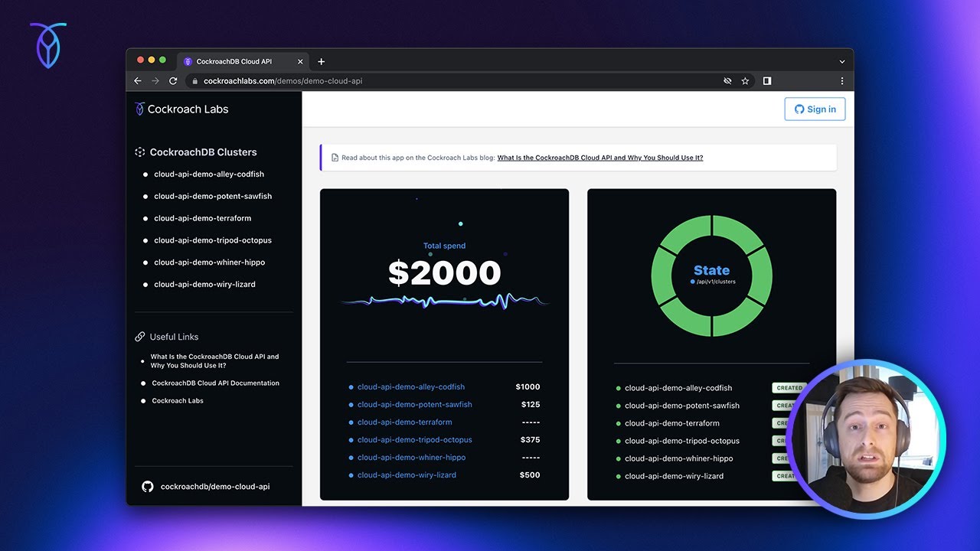Select cloud-api-demo-terraform in sidebar
Screen dimensions: 980x551
203,219
